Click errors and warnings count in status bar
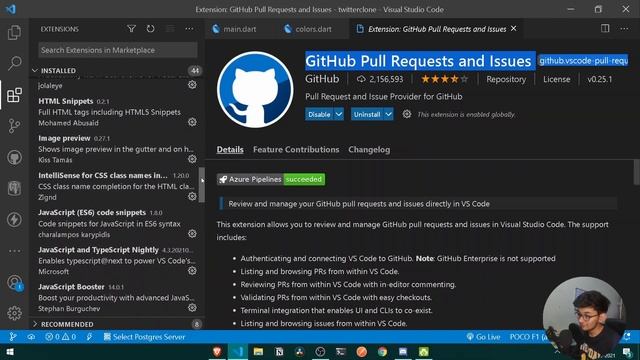 [60, 337]
